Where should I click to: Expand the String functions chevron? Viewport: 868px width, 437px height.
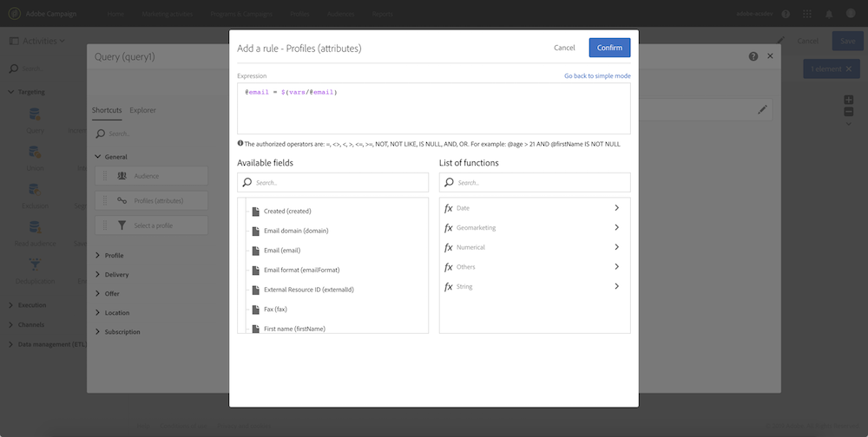coord(616,286)
